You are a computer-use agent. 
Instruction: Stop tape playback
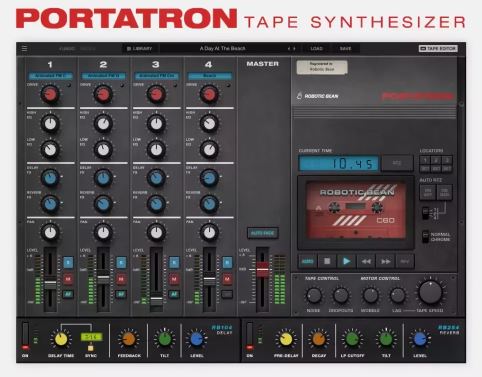tap(327, 261)
